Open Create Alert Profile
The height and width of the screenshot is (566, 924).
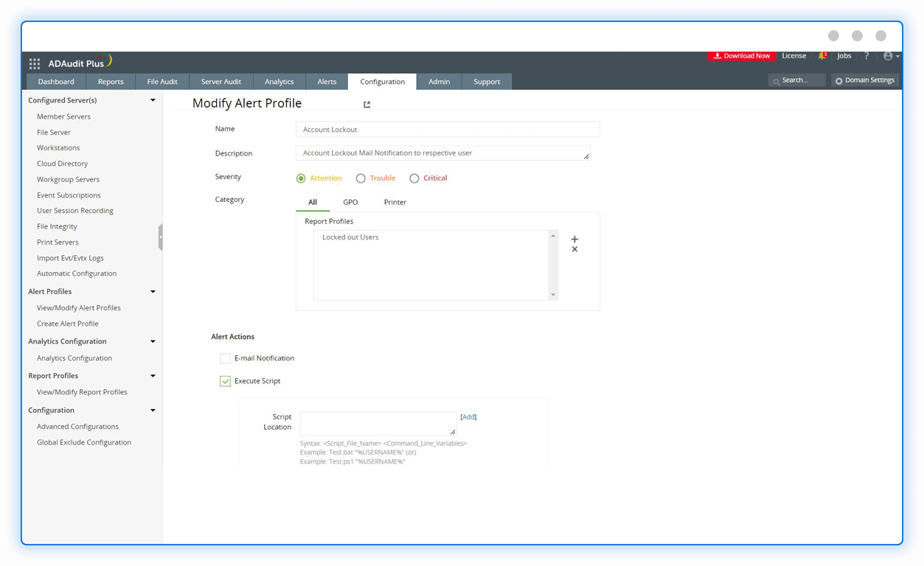tap(68, 324)
